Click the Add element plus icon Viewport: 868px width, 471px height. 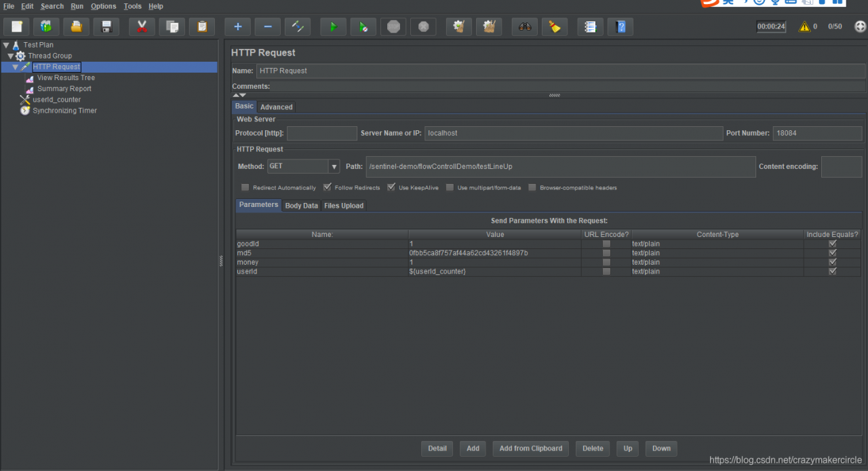click(237, 26)
